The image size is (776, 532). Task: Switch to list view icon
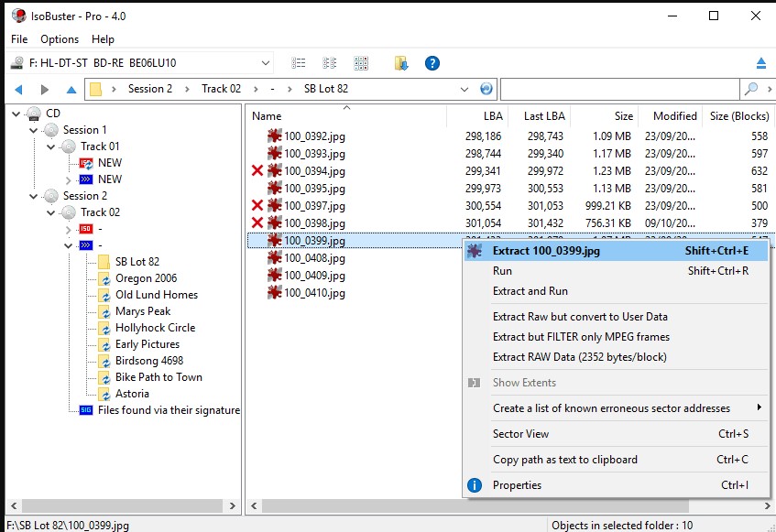[x=299, y=63]
